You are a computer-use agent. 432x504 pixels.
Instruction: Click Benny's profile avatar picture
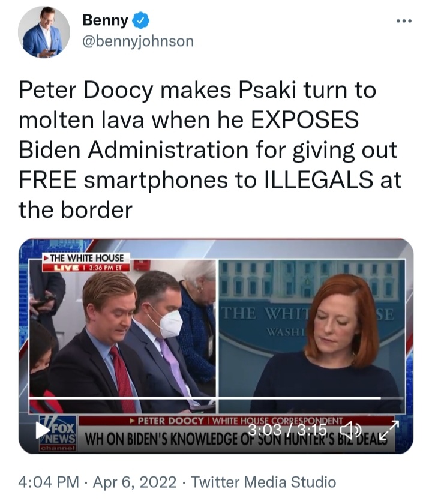pos(44,32)
